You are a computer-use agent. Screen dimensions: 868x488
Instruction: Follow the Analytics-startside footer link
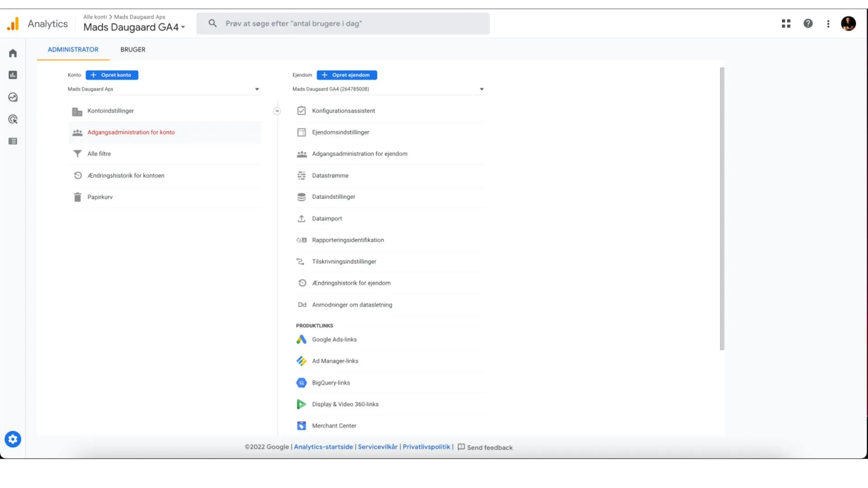point(323,447)
